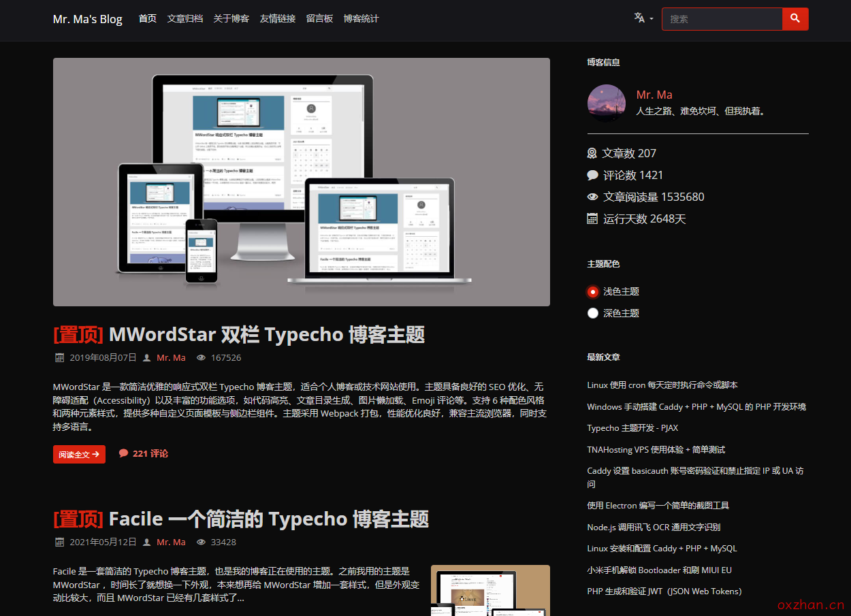
Task: Click the 文章阅读量 eye icon
Action: point(592,197)
